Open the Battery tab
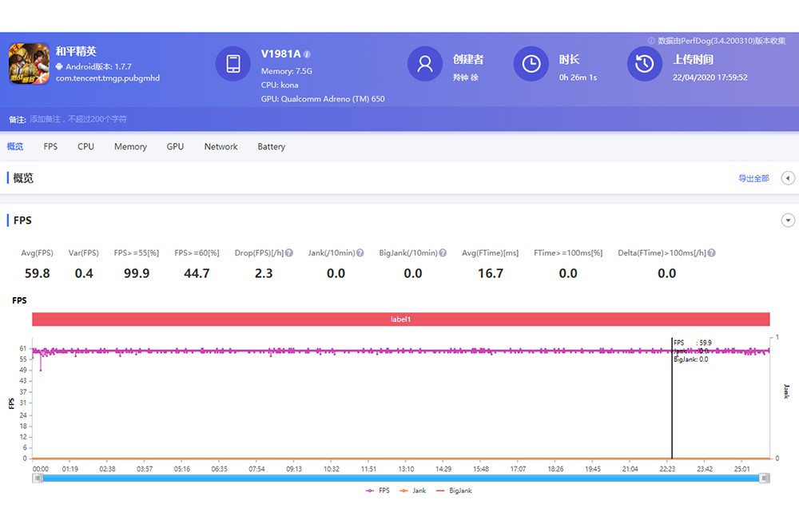 click(271, 147)
